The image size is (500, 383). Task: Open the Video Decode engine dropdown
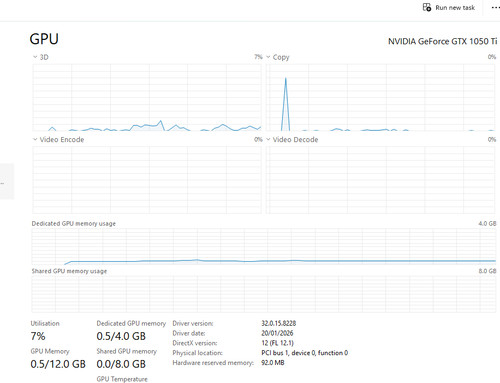point(268,139)
